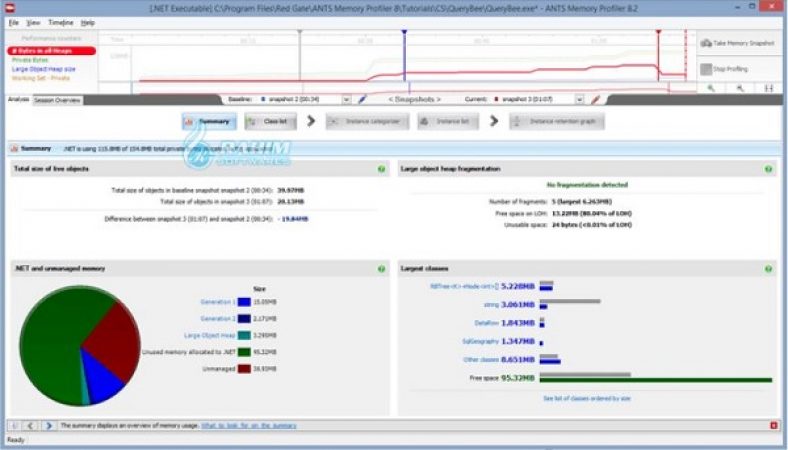
Task: Click the Generation 1 blue color swatch
Action: 244,302
